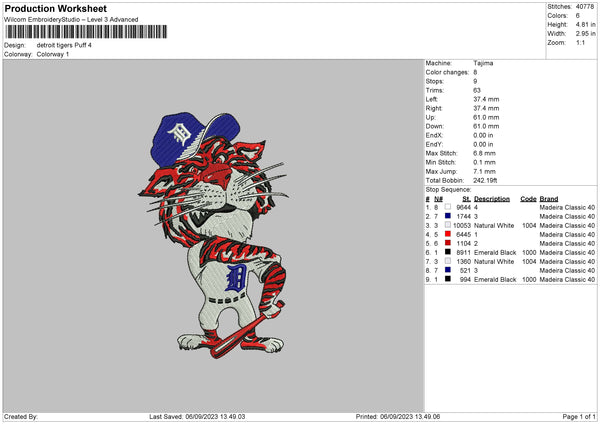Click the Min Stitch value '0.1 mm'
This screenshot has height=424, width=600.
[x=484, y=162]
